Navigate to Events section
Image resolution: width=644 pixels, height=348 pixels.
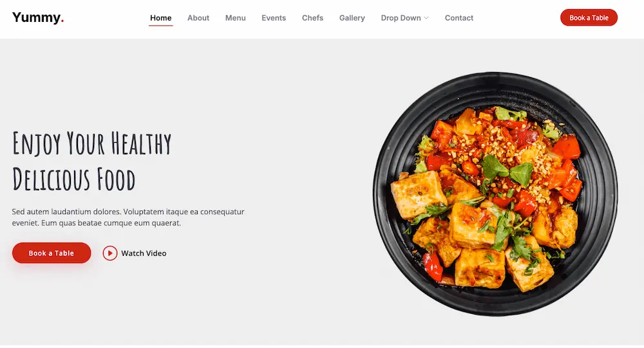click(274, 18)
